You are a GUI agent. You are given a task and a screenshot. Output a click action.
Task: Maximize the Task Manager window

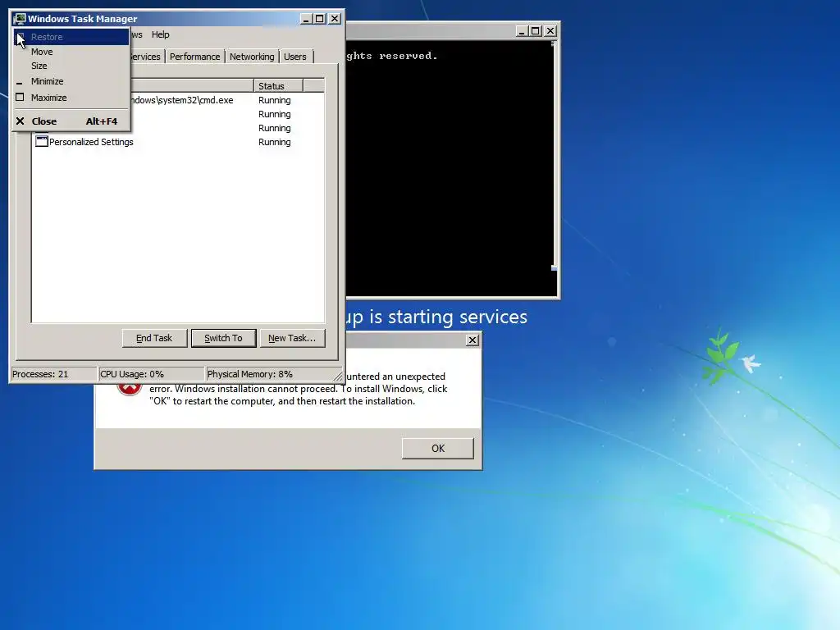tap(320, 19)
